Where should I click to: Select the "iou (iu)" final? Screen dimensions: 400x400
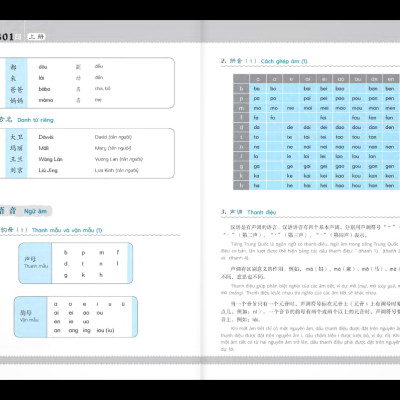[105, 330]
